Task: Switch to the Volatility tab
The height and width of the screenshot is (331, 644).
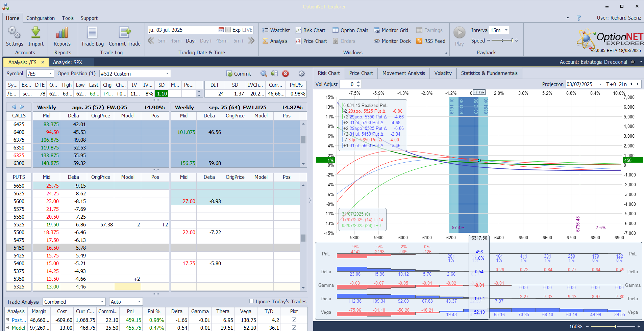Action: click(443, 73)
